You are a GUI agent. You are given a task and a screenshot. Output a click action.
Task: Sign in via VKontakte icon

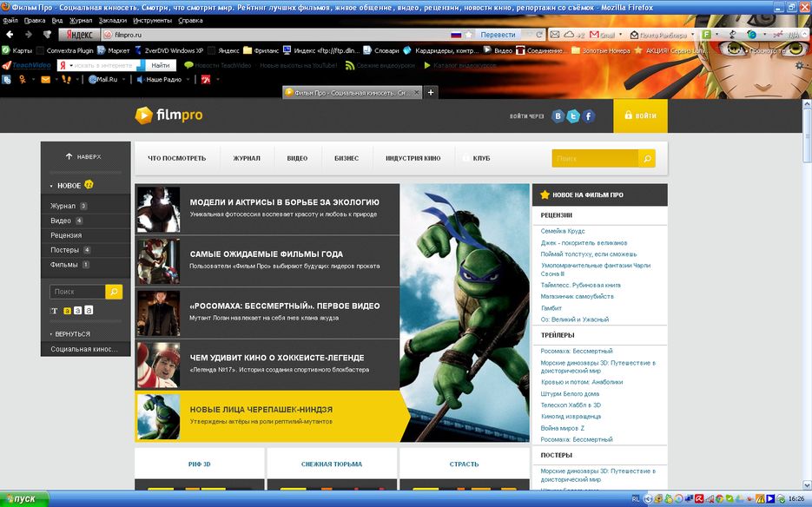point(558,116)
